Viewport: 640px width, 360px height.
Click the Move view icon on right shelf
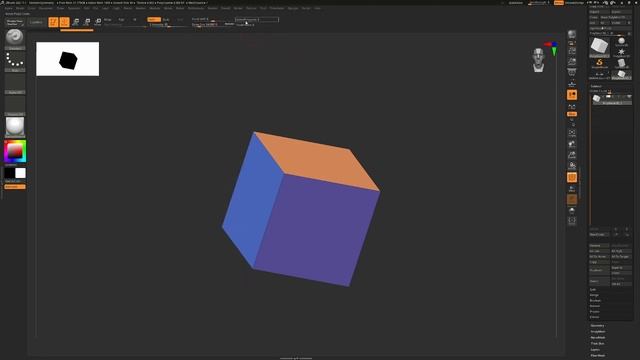click(572, 144)
